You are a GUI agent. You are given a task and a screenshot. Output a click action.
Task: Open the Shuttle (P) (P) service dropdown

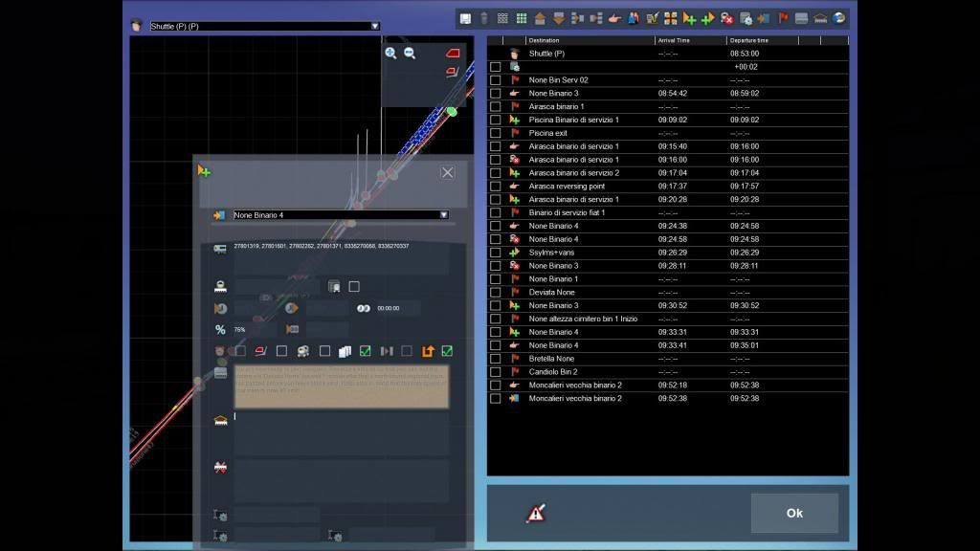374,26
